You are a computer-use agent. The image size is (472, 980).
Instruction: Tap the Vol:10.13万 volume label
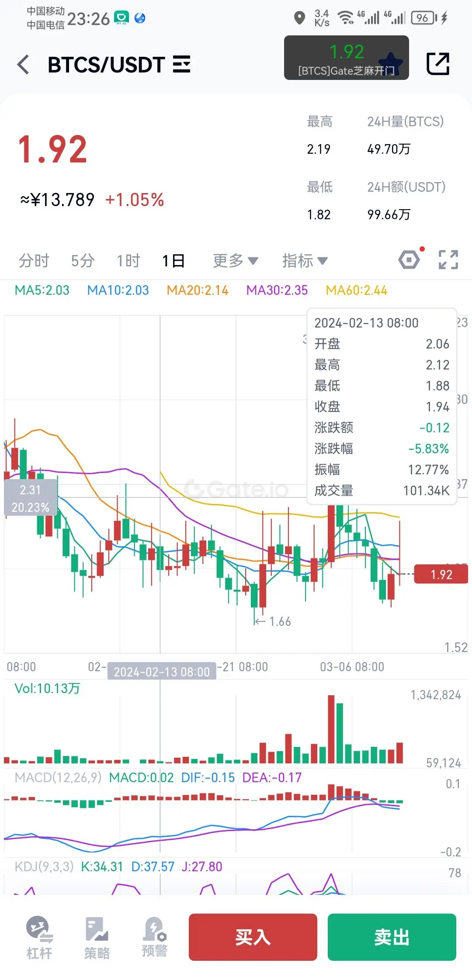47,689
